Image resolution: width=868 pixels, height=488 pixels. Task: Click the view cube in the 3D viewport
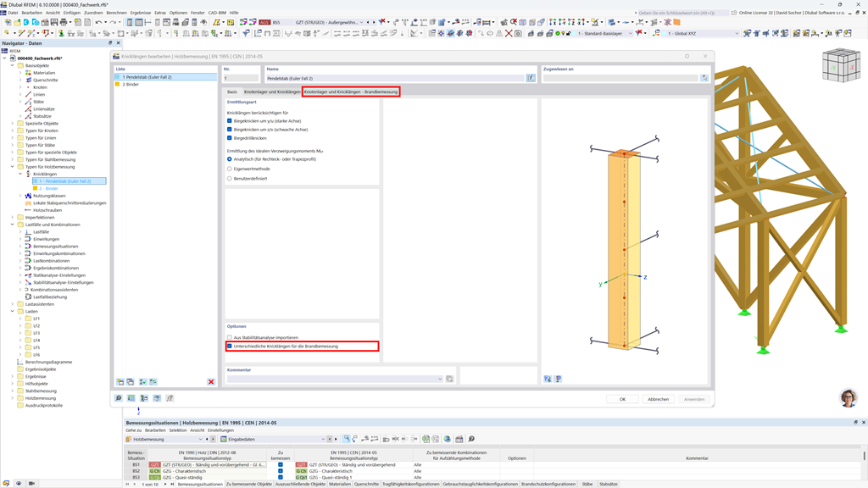[x=841, y=66]
